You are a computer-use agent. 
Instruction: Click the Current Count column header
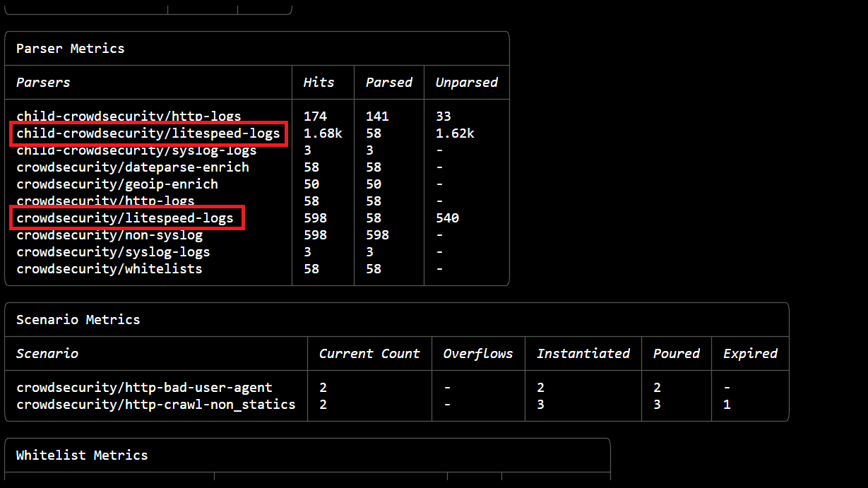[x=369, y=354]
